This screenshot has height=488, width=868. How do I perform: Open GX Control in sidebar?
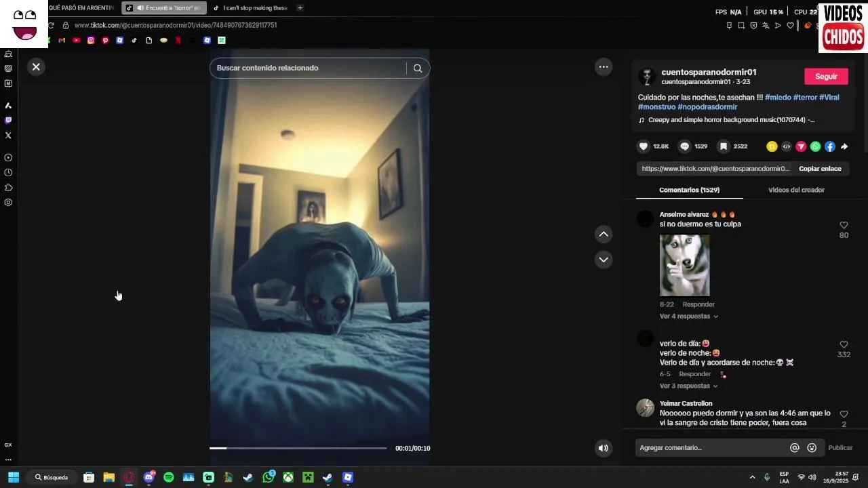8,445
